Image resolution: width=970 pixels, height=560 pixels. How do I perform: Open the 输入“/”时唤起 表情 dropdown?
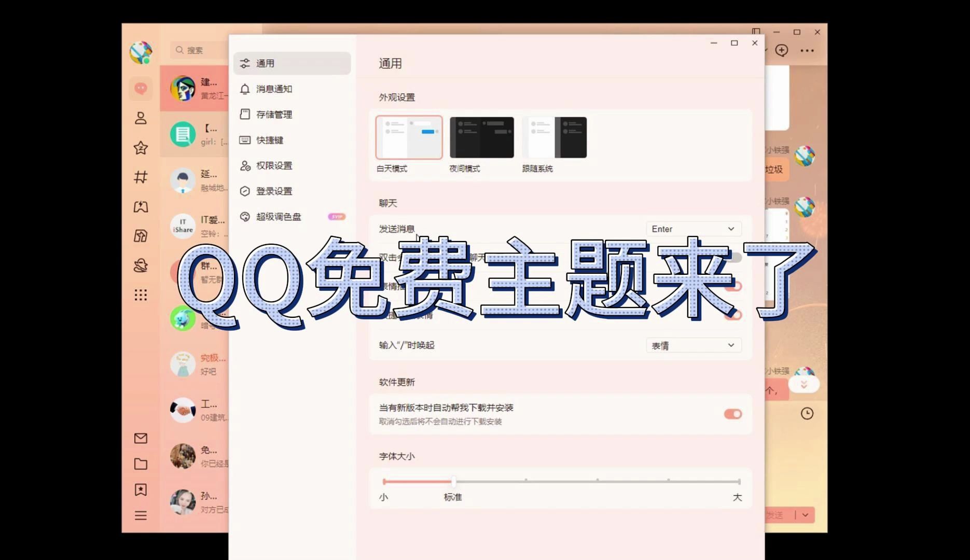click(694, 345)
